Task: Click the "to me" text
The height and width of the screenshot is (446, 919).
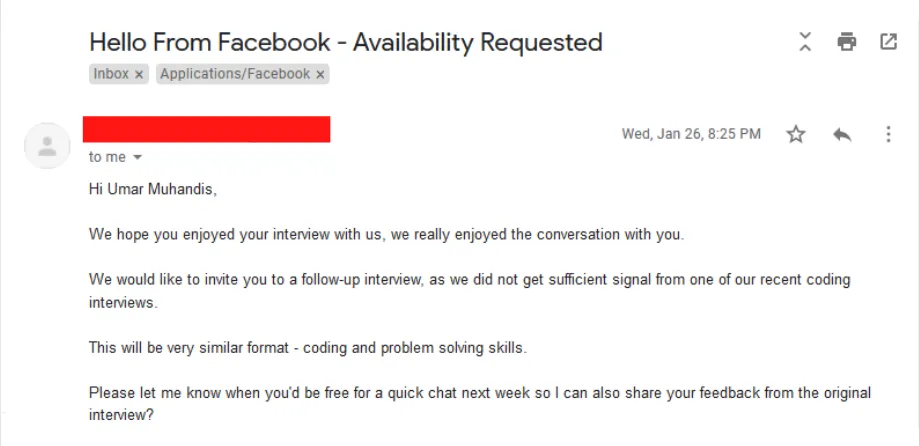Action: click(107, 157)
